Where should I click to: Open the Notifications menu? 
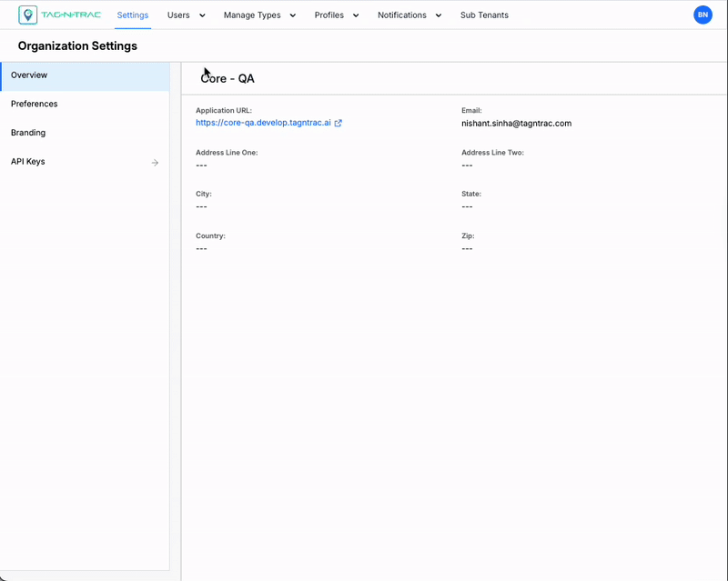[x=402, y=15]
